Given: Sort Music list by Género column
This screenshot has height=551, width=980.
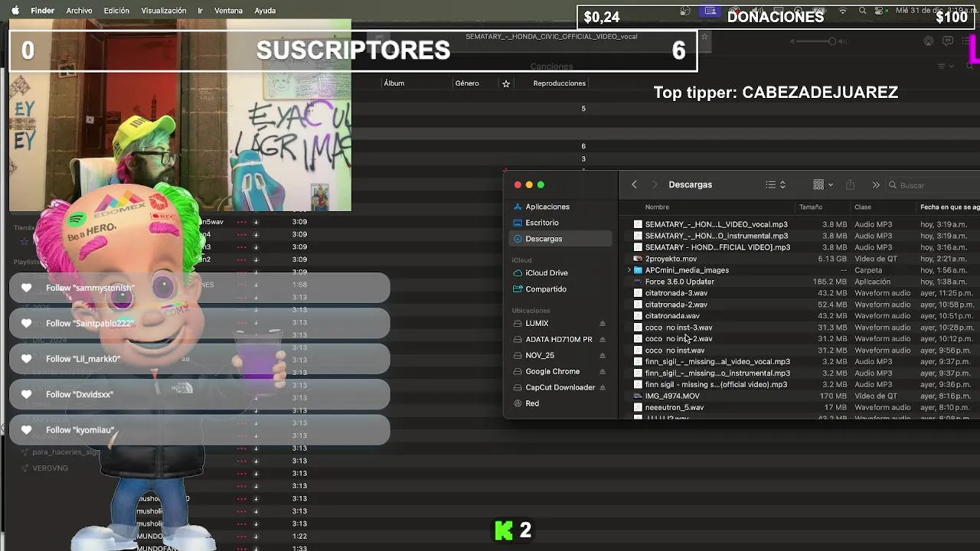Looking at the screenshot, I should [467, 83].
